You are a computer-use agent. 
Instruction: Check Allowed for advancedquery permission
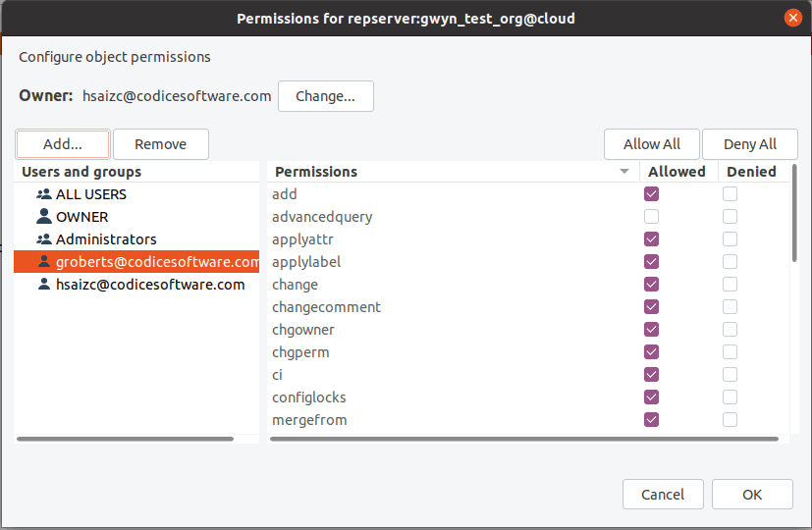pyautogui.click(x=651, y=216)
